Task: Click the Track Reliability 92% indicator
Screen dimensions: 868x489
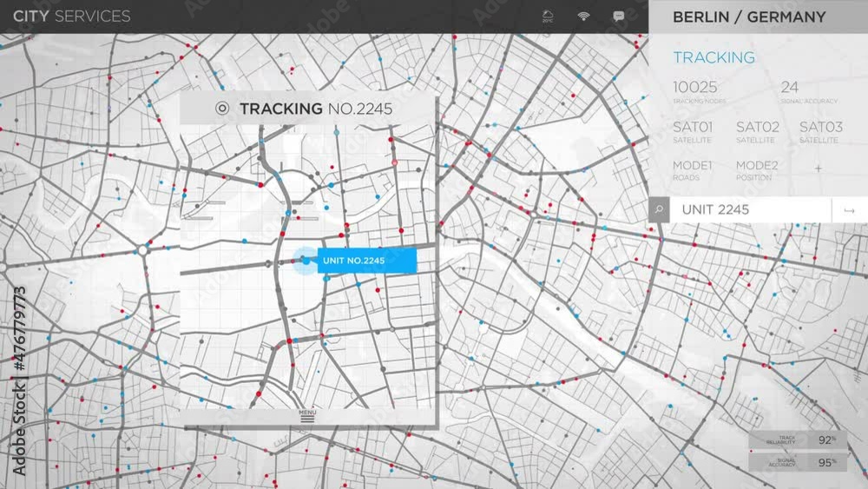Action: (x=799, y=439)
